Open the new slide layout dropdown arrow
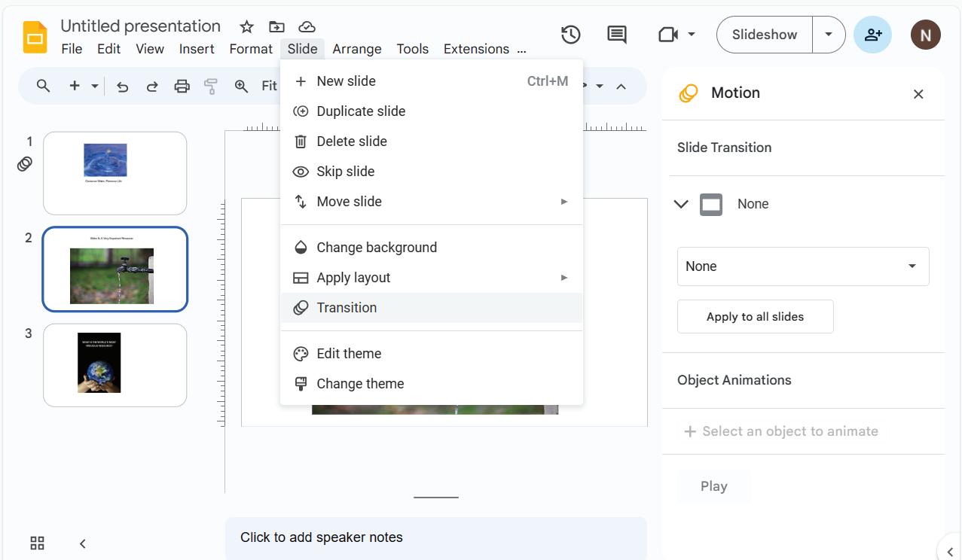This screenshot has width=962, height=560. (x=95, y=87)
